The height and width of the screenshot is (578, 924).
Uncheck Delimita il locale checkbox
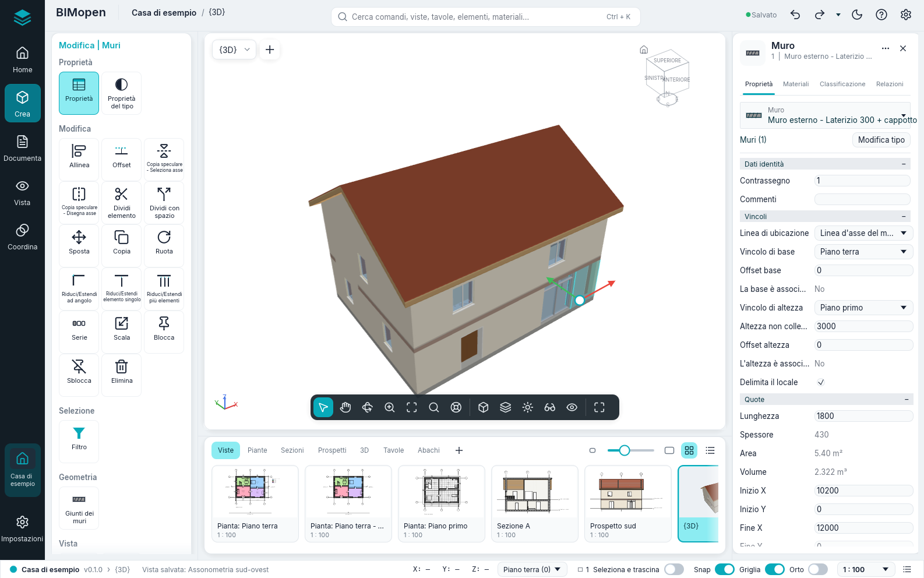821,382
